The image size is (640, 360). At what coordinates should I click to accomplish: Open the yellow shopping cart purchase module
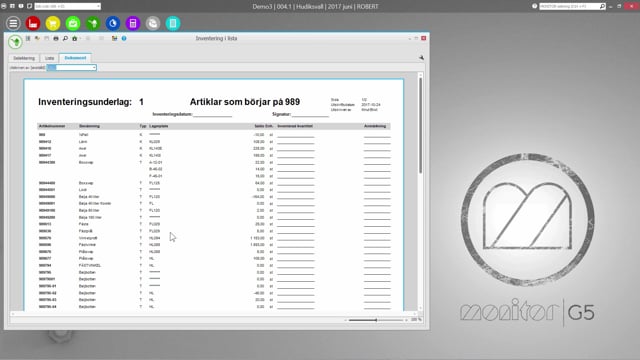[53, 23]
